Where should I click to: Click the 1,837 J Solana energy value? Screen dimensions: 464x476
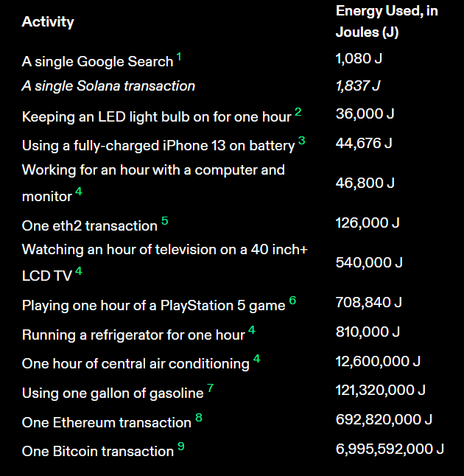pyautogui.click(x=358, y=86)
